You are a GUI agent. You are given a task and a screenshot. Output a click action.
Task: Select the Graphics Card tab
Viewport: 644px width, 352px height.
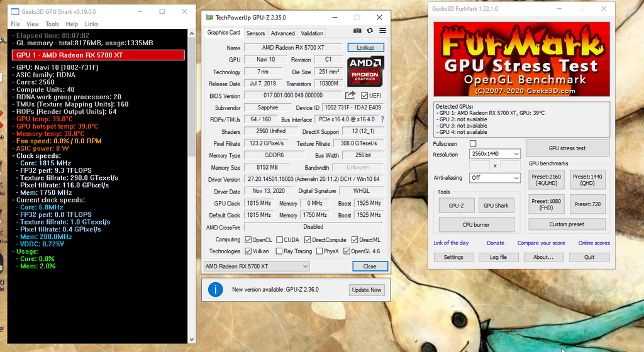click(223, 33)
